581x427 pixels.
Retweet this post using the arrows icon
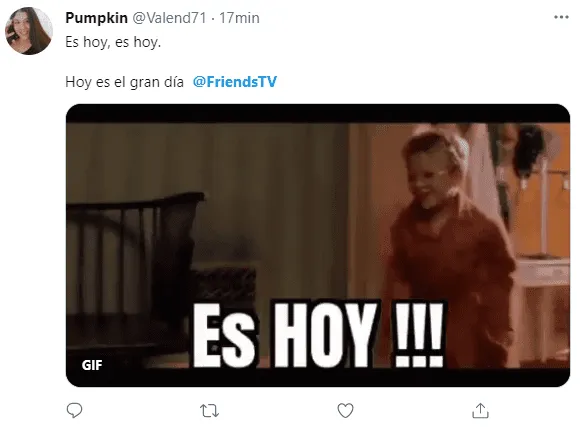209,411
